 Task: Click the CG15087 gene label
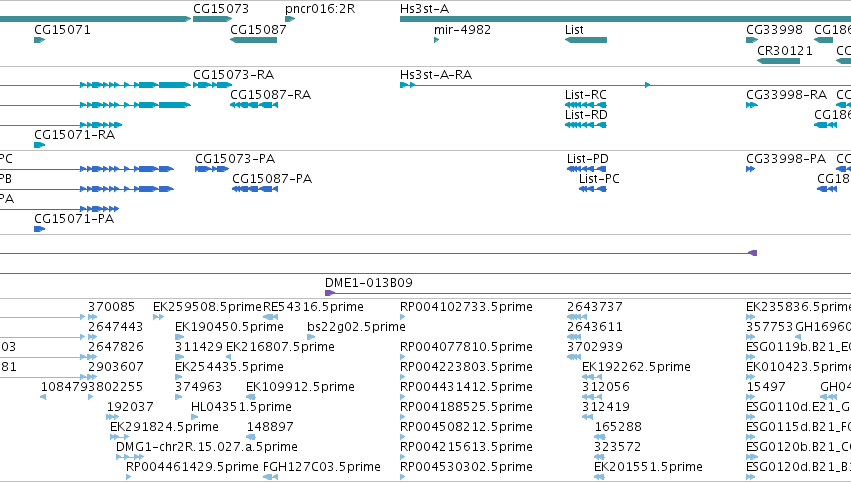tap(258, 30)
